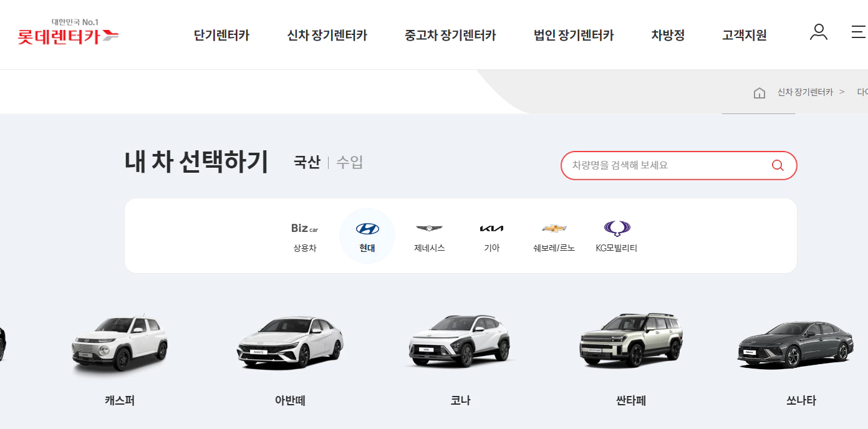Click the 쉐보레/르노 brand label

[554, 248]
